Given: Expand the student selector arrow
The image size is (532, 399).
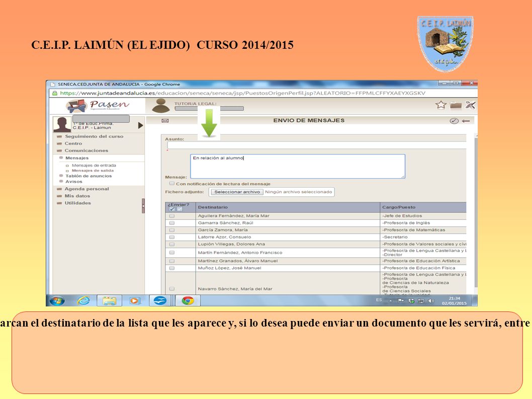Looking at the screenshot, I should (x=140, y=125).
